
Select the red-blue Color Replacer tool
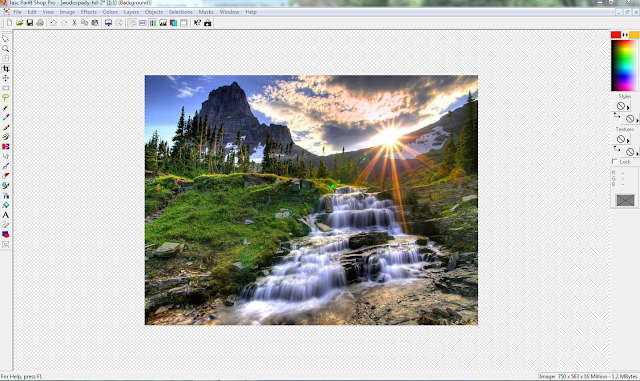point(6,147)
